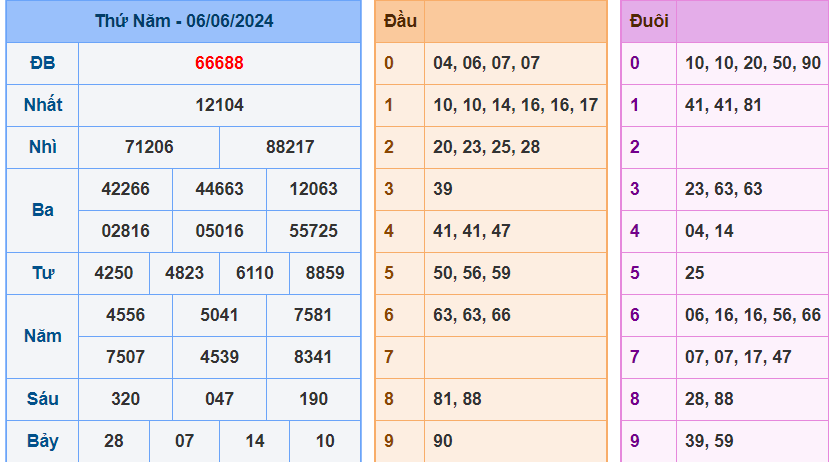Click Ba prize number 44663
829x462 pixels.
[219, 189]
